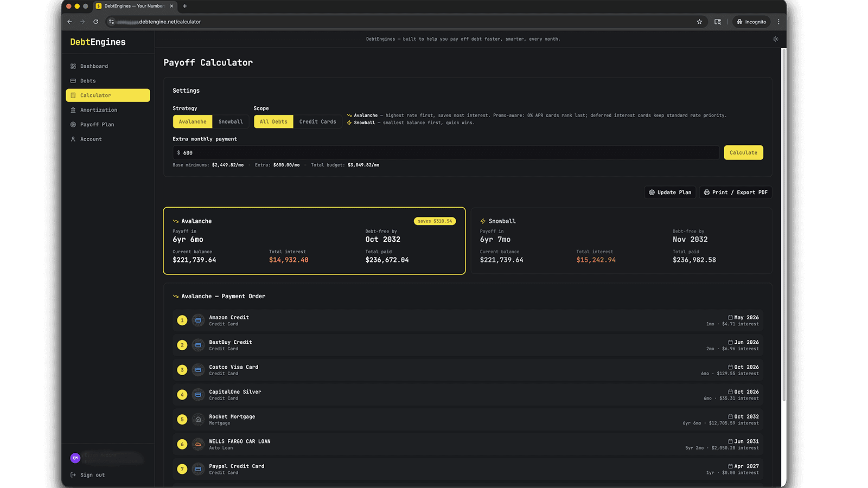Click the card icon beside Amazon Credit
This screenshot has height=488, width=868.
click(198, 320)
